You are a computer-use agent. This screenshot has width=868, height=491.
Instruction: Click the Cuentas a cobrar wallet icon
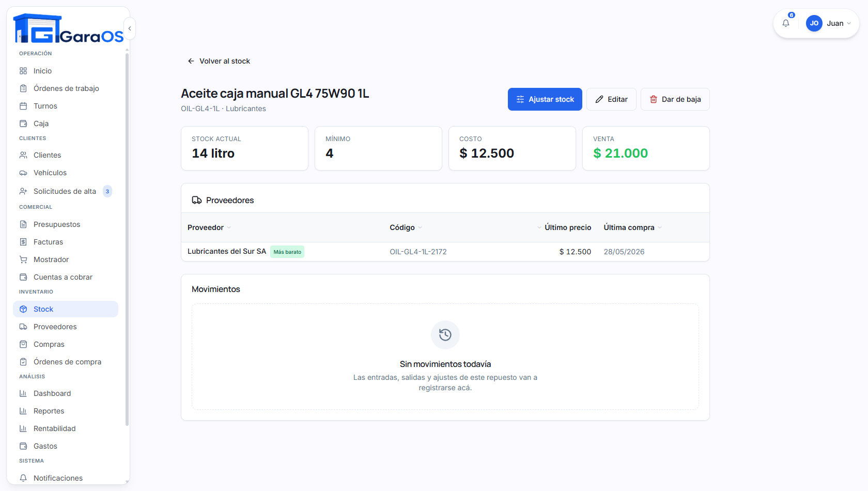point(23,277)
